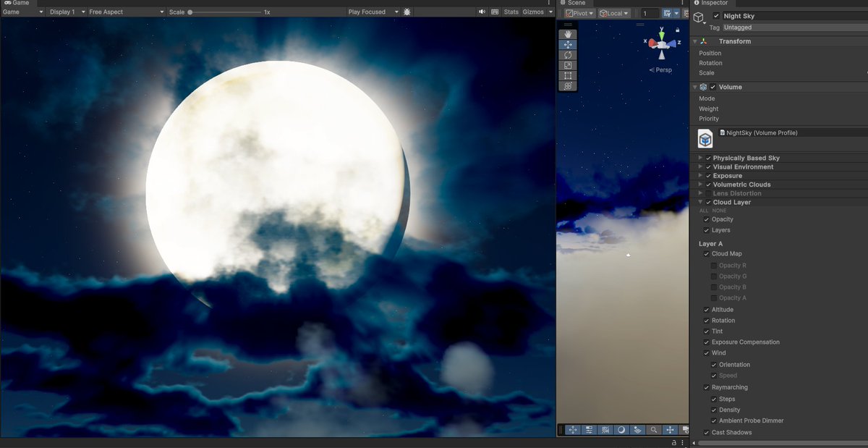The width and height of the screenshot is (868, 448).
Task: Collapse the Cloud Layer section
Action: [x=700, y=203]
